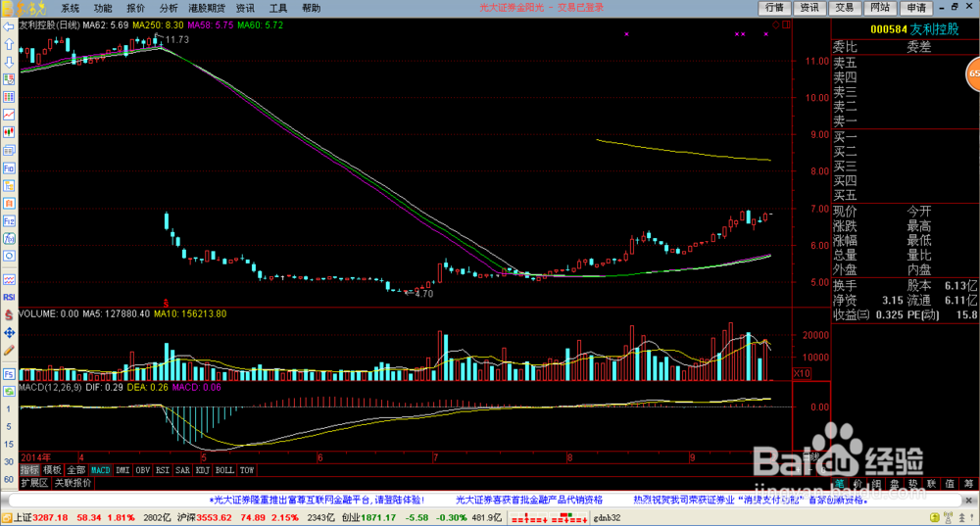Viewport: 980px width, 526px height.
Task: Select the 60-minute period in sidebar
Action: click(9, 479)
